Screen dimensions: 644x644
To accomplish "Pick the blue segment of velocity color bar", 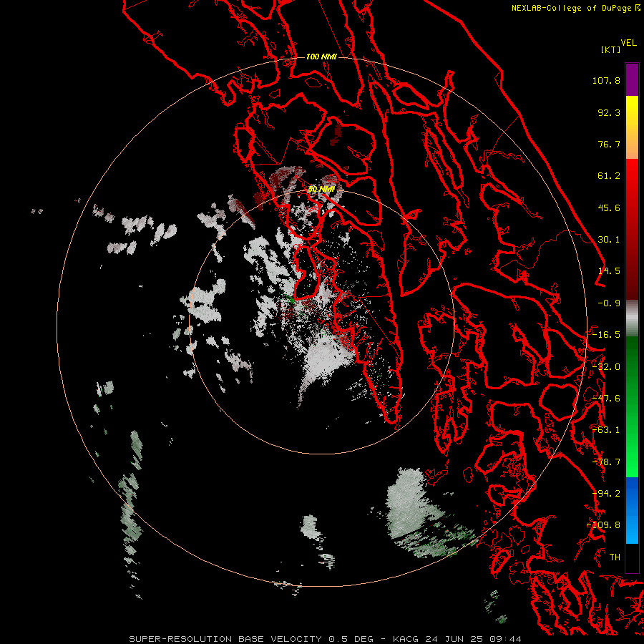I will coord(632,510).
